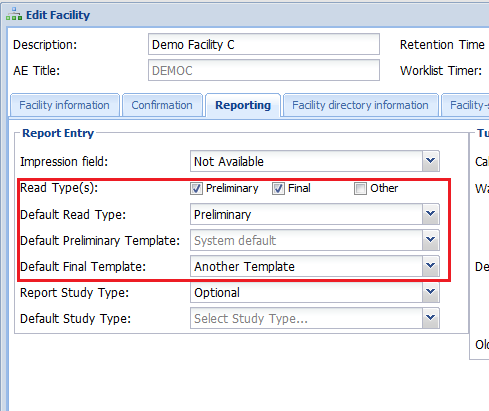Switch to Facility directory information tab
This screenshot has height=411, width=489.
click(360, 105)
